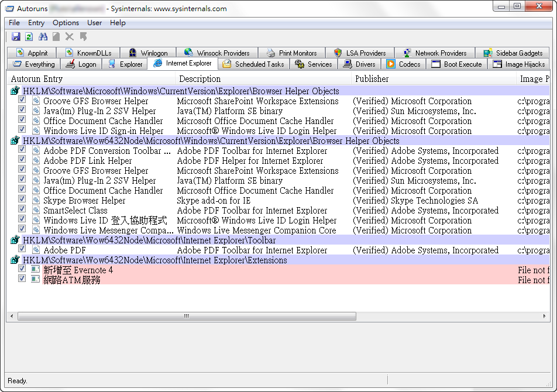Viewport: 557px width, 392px height.
Task: Click the icon beside 網路ATM服務
Action: tap(35, 279)
